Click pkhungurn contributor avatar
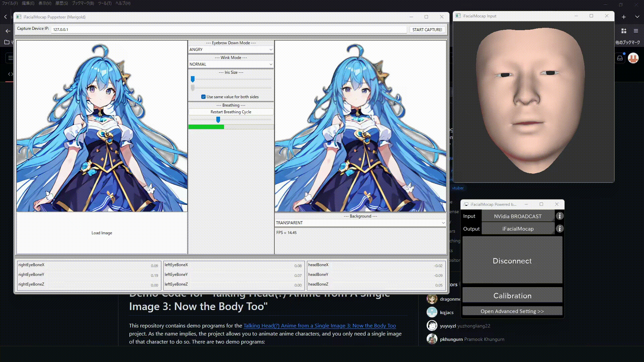644x362 pixels. [x=432, y=339]
